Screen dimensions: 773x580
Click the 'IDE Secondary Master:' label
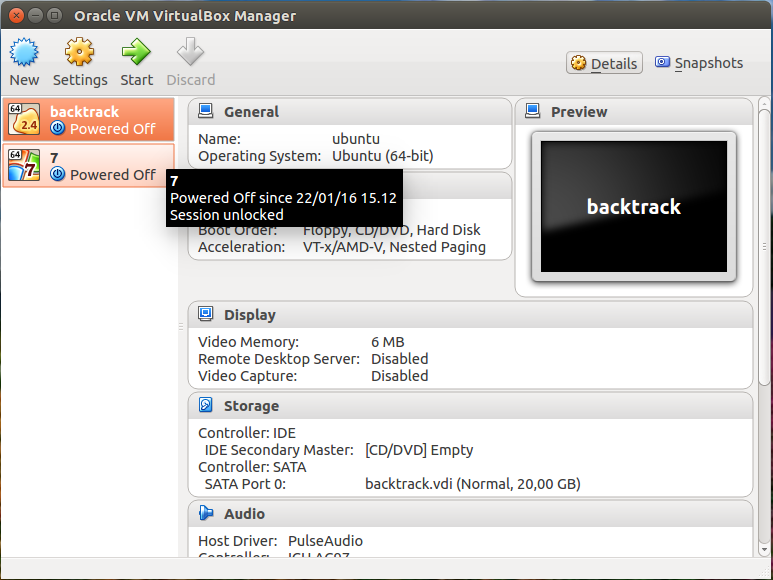(x=279, y=450)
